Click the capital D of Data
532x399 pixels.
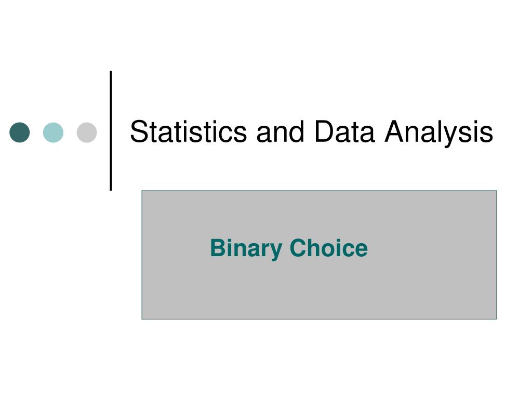pyautogui.click(x=325, y=131)
